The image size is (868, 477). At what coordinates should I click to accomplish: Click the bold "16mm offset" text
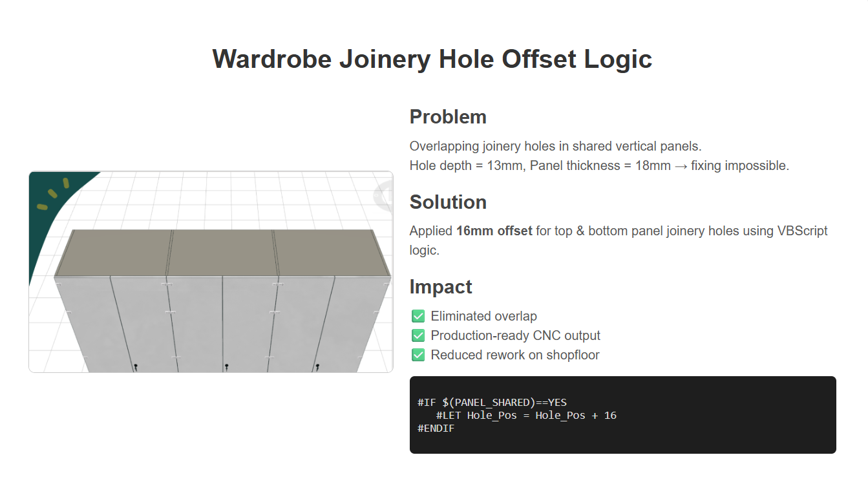point(494,231)
